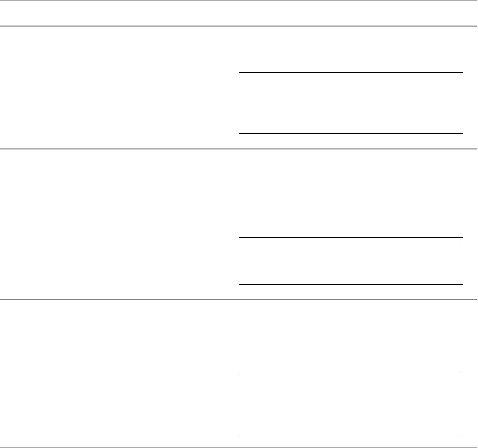Click the upper underlined field in first section
Viewport: 478px width, 448px height.
351,66
